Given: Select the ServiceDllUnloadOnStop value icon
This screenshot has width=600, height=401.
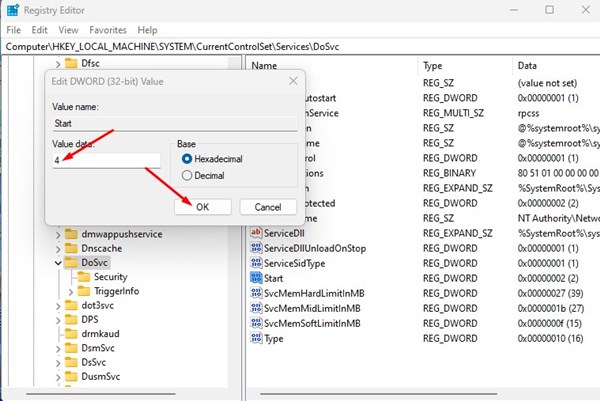Looking at the screenshot, I should pyautogui.click(x=256, y=247).
